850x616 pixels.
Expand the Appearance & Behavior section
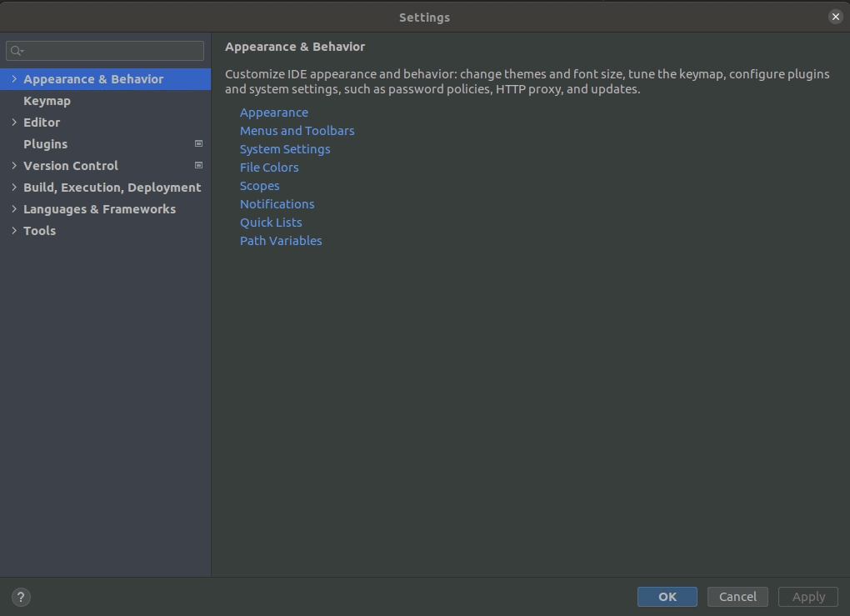13,78
